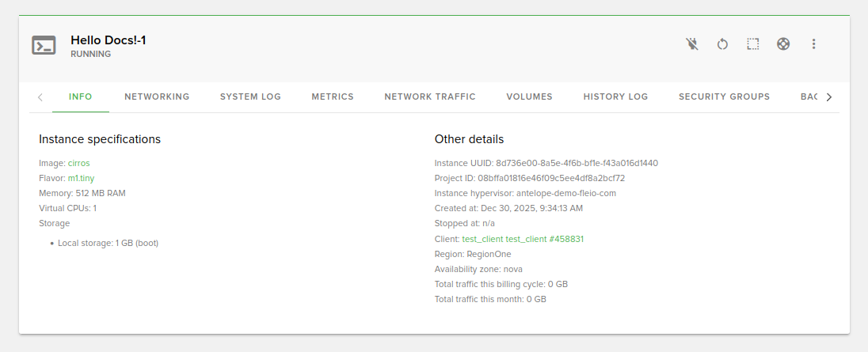
Task: Switch to the Networking tab
Action: click(157, 97)
